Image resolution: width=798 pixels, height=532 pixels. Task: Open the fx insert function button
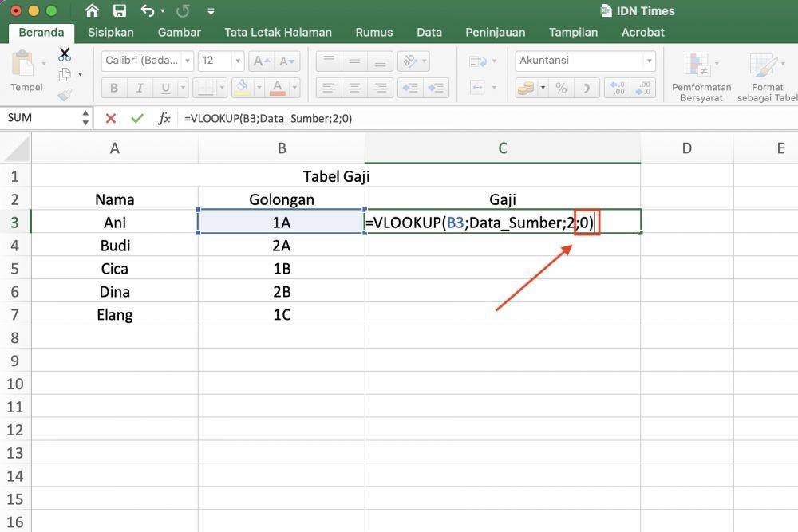[x=164, y=119]
